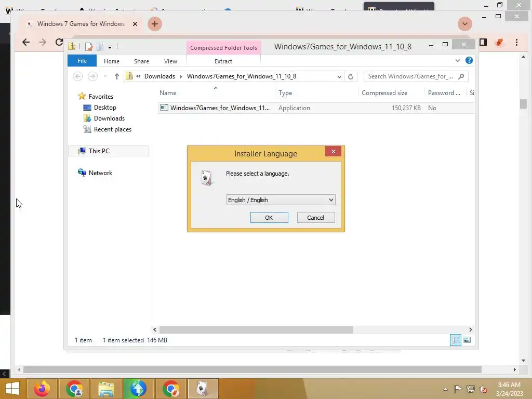
Task: Open Downloads in navigation pane
Action: (x=109, y=118)
